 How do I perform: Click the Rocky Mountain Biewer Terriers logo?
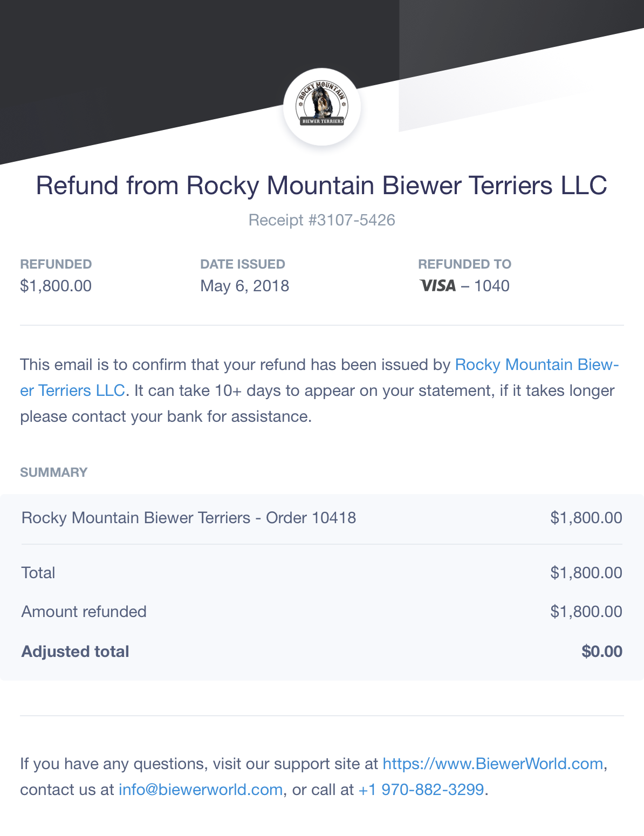click(322, 107)
